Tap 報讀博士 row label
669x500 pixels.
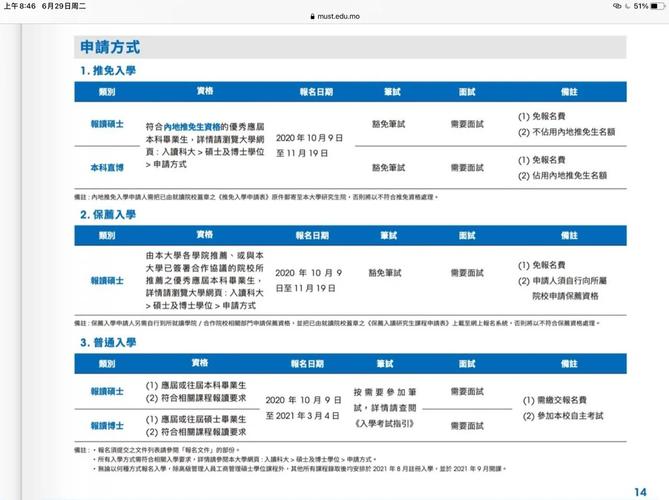click(107, 425)
